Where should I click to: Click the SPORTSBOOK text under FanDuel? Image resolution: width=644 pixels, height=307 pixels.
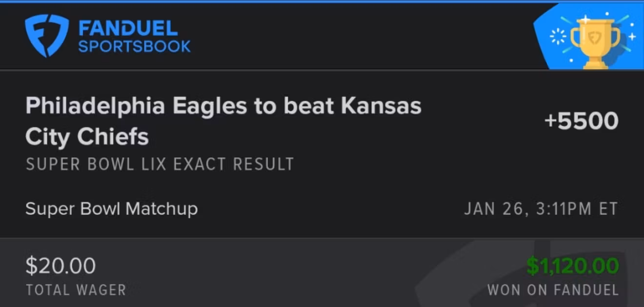click(134, 46)
